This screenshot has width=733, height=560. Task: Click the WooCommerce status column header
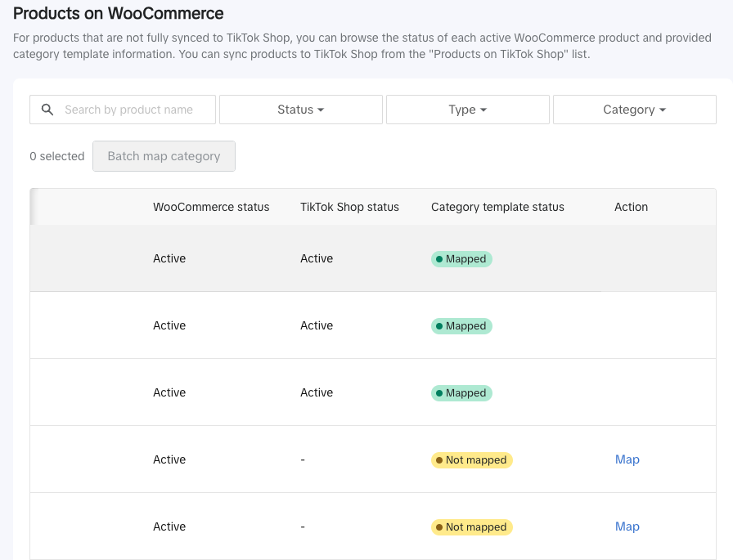211,207
